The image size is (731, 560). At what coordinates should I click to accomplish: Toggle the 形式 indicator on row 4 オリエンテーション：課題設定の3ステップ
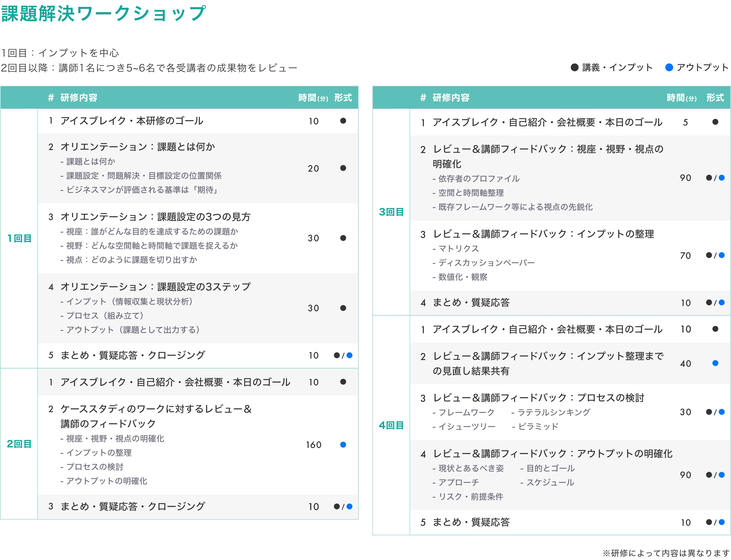[x=343, y=308]
